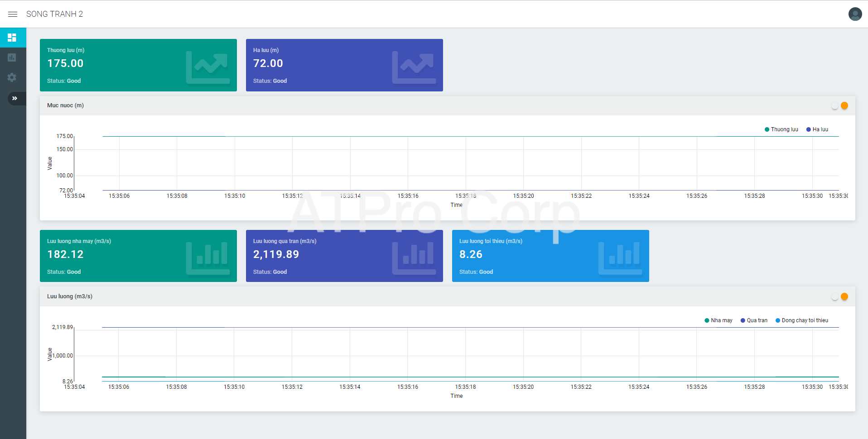Open the hamburger navigation menu
The image size is (868, 439).
pyautogui.click(x=13, y=14)
